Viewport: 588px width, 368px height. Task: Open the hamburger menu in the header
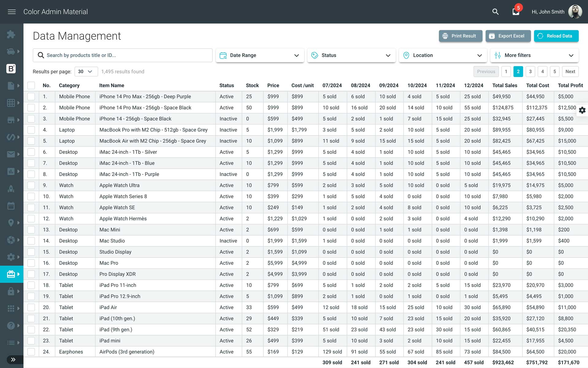tap(12, 12)
